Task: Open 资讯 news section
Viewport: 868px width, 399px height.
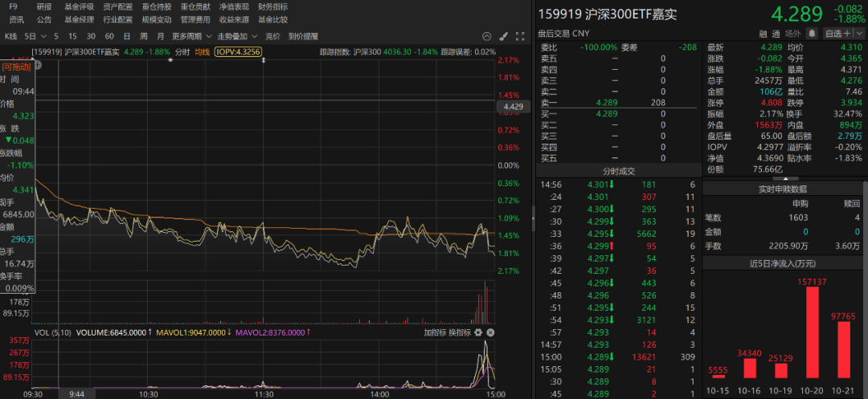Action: point(16,19)
